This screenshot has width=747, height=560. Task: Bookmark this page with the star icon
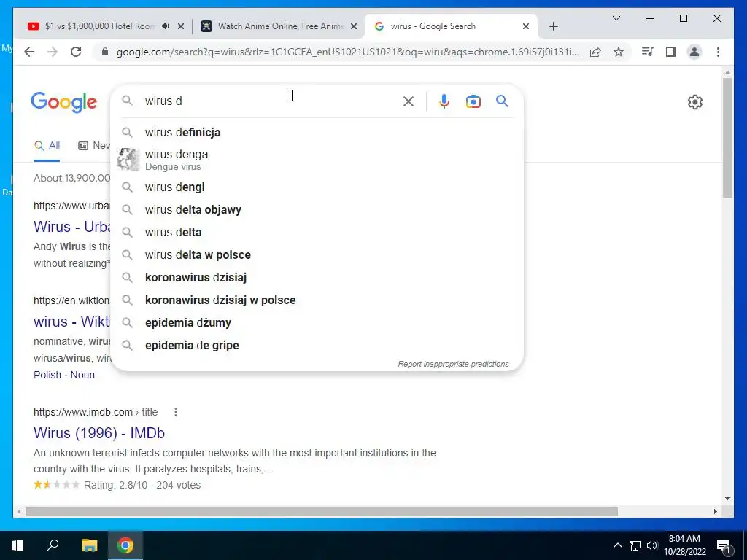click(619, 52)
